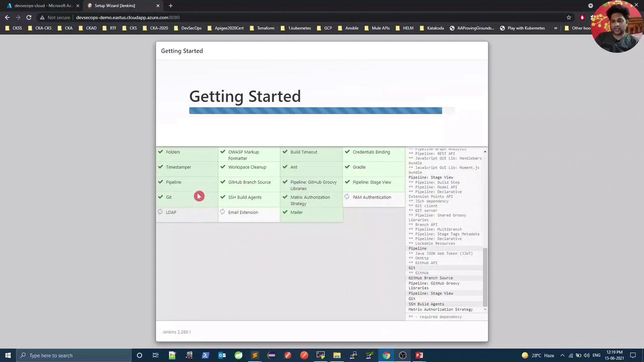
Task: Click the spinner icon beside Email Extension
Action: click(222, 212)
